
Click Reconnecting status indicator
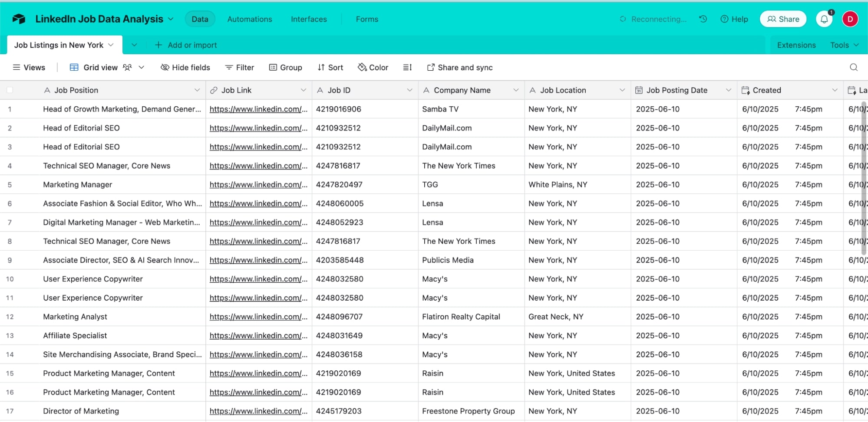point(653,19)
